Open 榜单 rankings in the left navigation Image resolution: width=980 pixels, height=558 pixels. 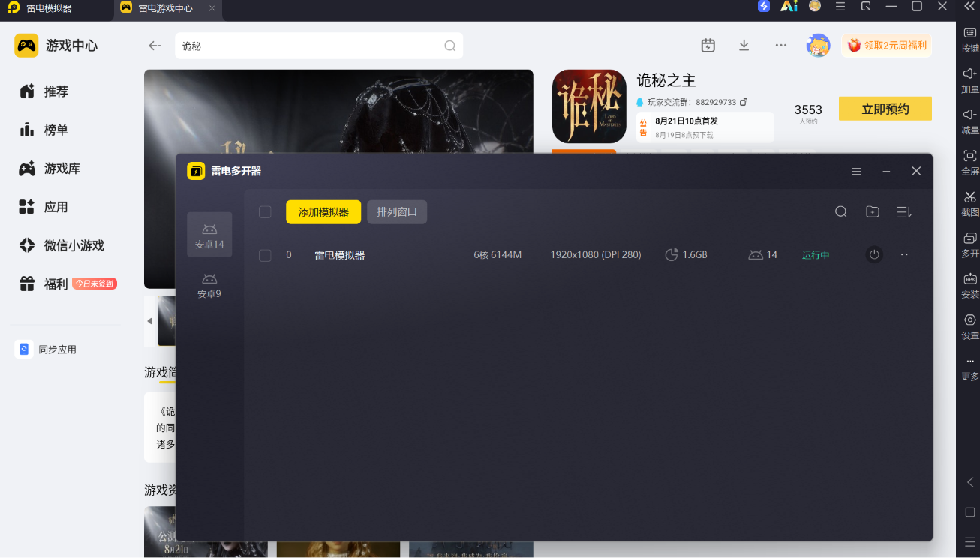coord(45,130)
